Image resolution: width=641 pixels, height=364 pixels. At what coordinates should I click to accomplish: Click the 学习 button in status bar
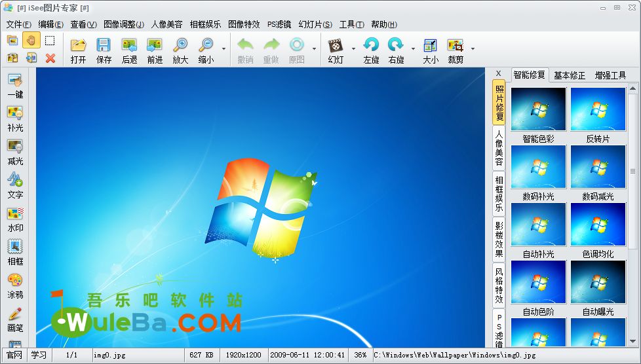point(39,355)
